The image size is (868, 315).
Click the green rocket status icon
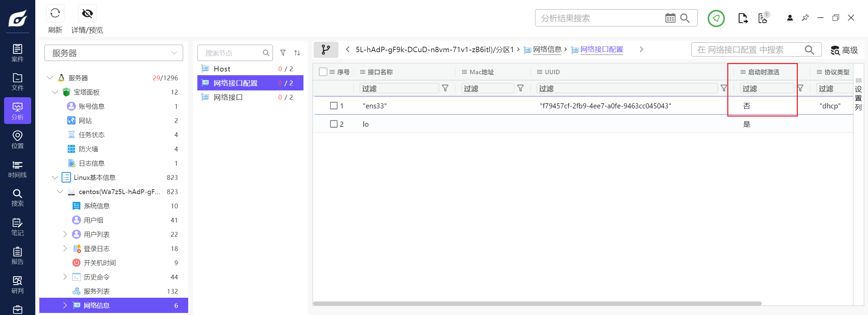(x=716, y=18)
